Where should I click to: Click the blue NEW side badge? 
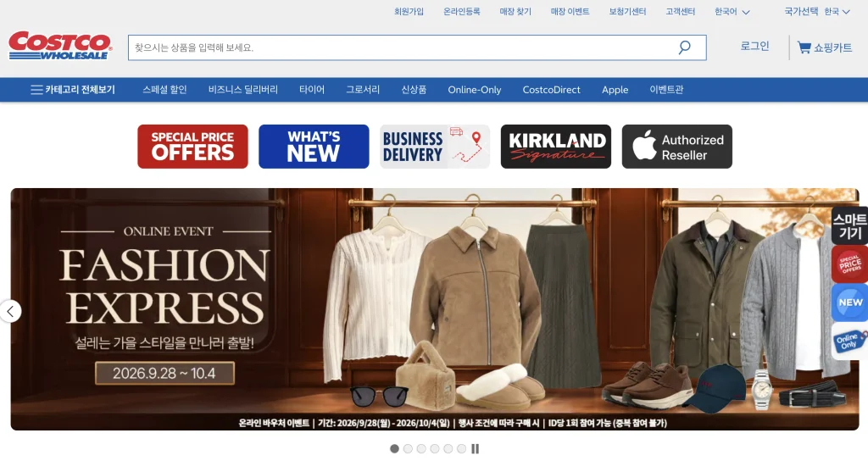click(850, 303)
